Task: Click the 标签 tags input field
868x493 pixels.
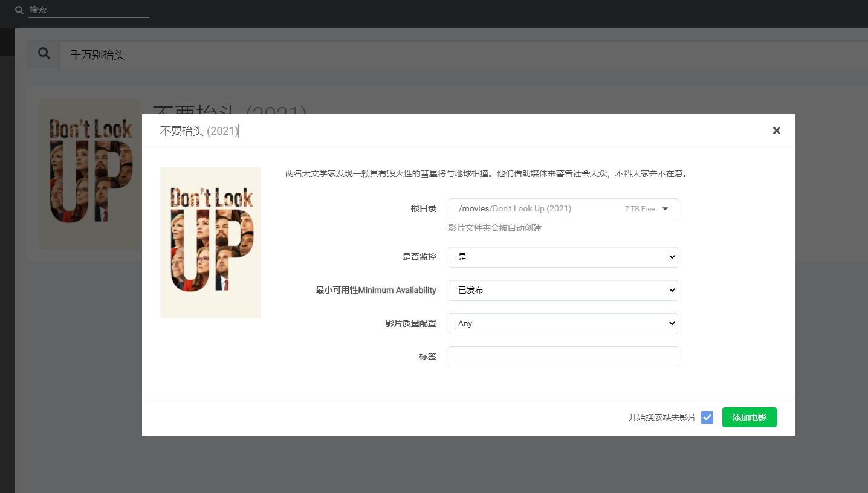Action: [563, 356]
